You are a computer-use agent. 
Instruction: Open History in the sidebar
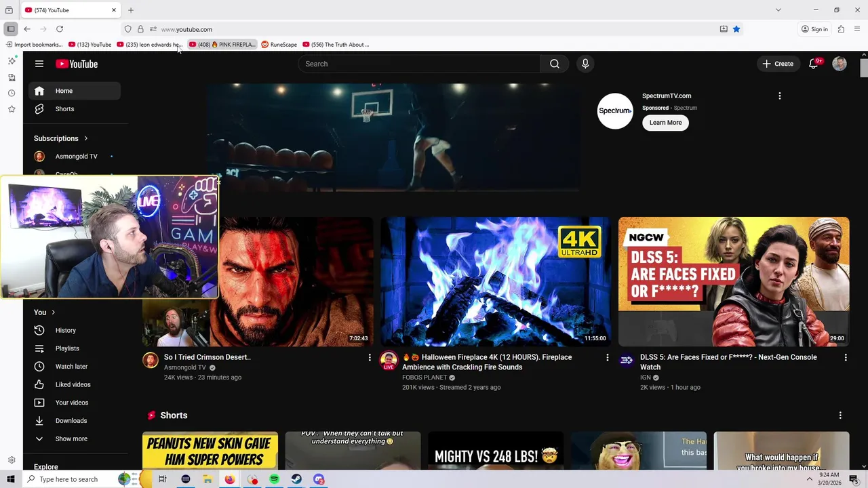[x=75, y=330]
